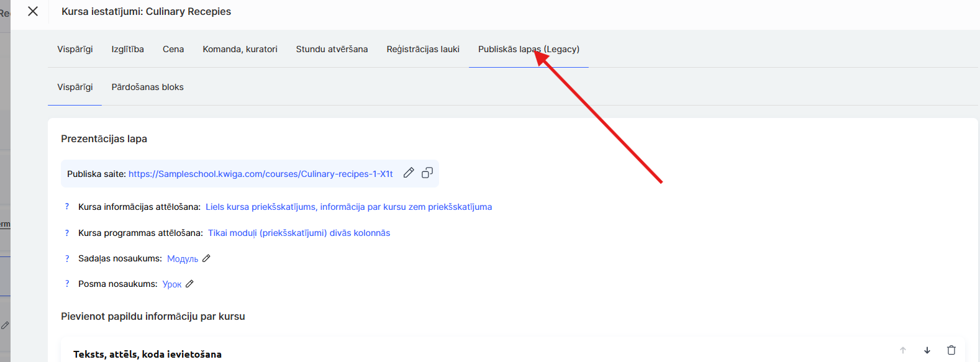Edit the public link URL pencil icon

click(x=409, y=173)
